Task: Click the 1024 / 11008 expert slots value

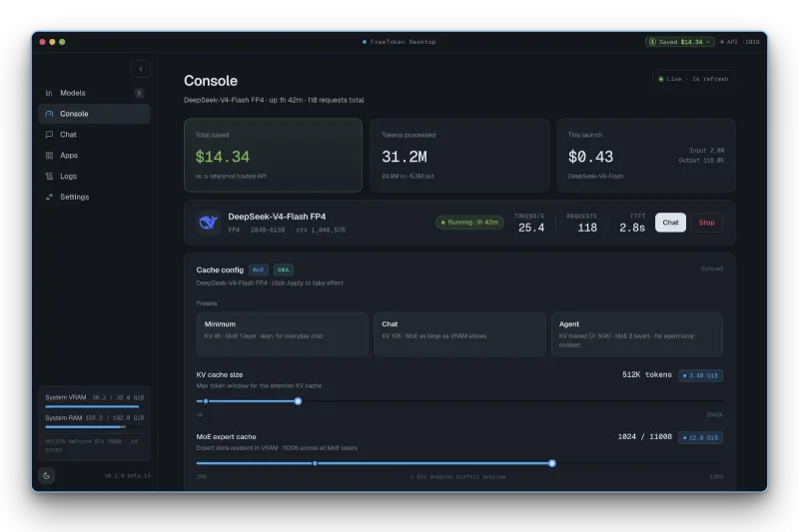Action: coord(644,437)
